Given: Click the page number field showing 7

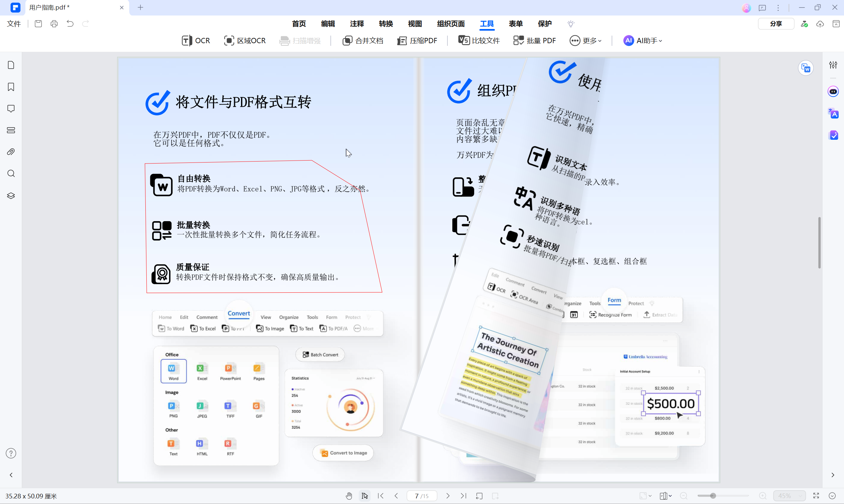Looking at the screenshot, I should click(417, 496).
